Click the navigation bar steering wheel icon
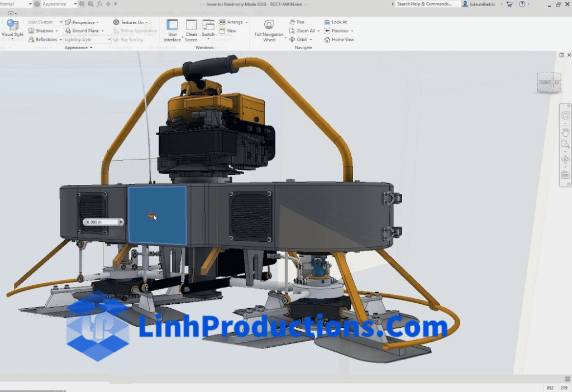This screenshot has width=572, height=392. pyautogui.click(x=565, y=116)
